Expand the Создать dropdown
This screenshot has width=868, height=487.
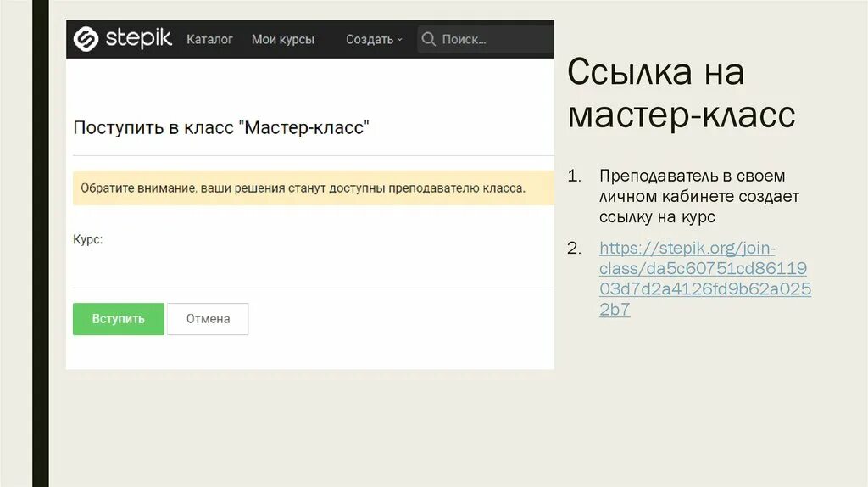click(x=374, y=39)
